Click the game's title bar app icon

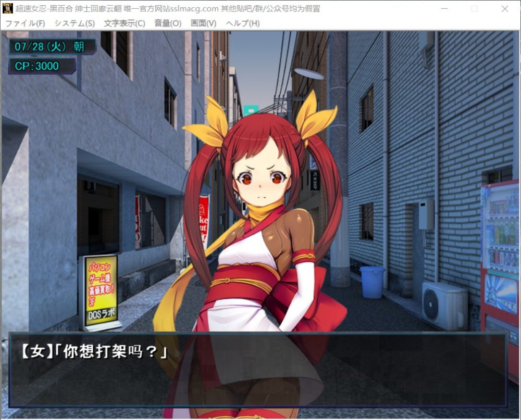8,8
